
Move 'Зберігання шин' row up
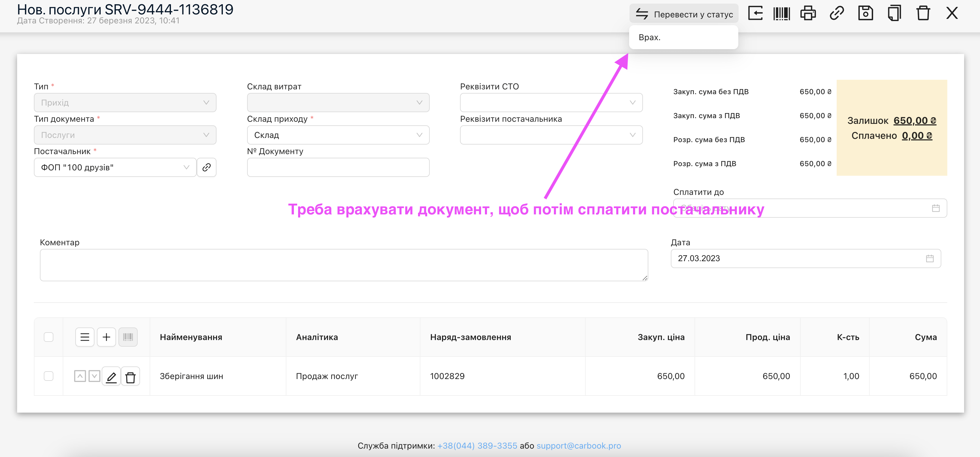[80, 376]
